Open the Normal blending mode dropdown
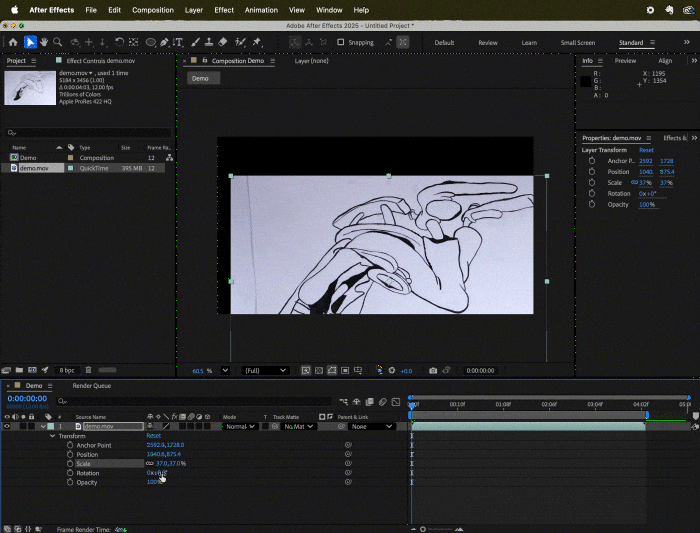 click(240, 426)
